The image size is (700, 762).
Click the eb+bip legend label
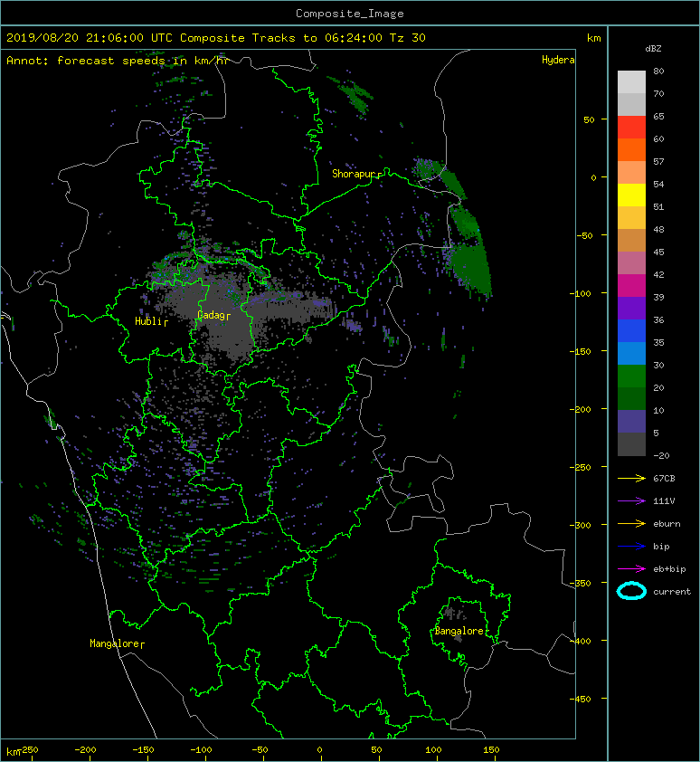click(x=669, y=569)
